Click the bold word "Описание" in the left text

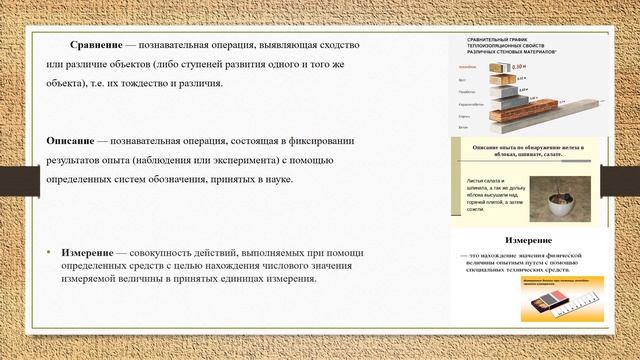[70, 141]
